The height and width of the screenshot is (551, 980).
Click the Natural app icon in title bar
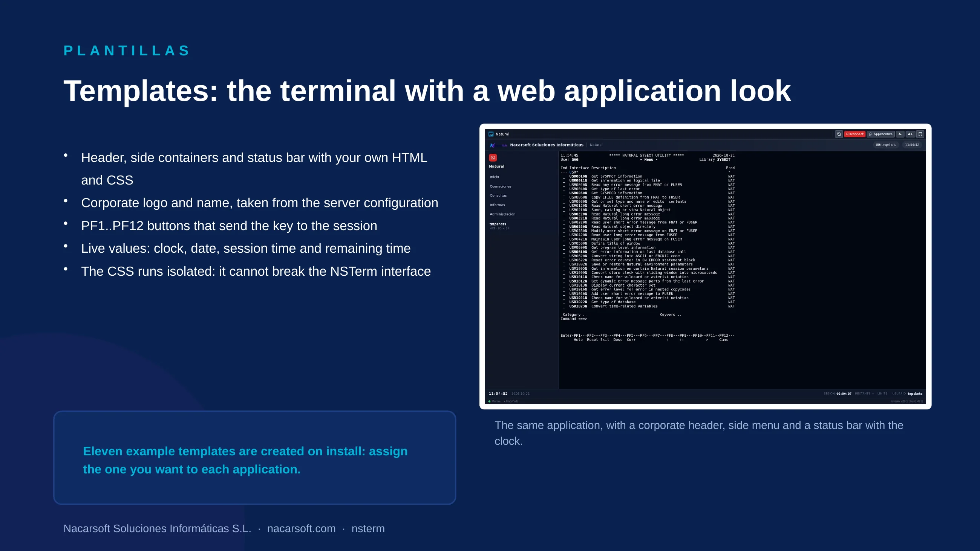point(491,134)
